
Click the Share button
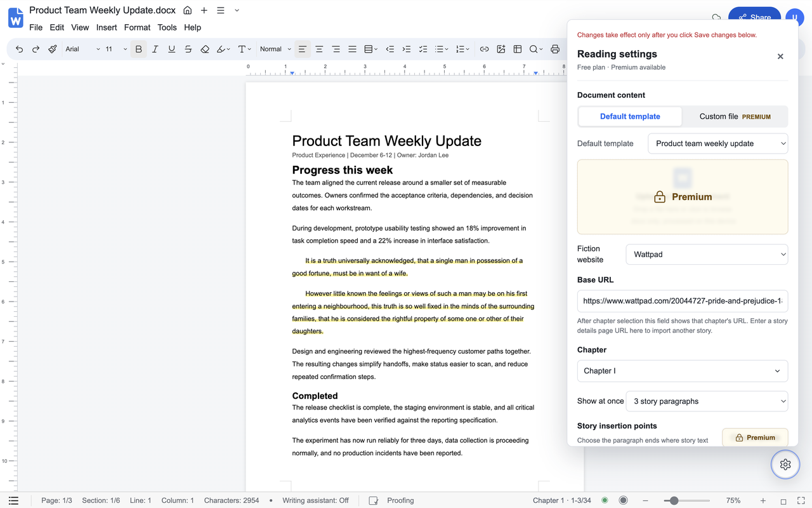point(754,17)
